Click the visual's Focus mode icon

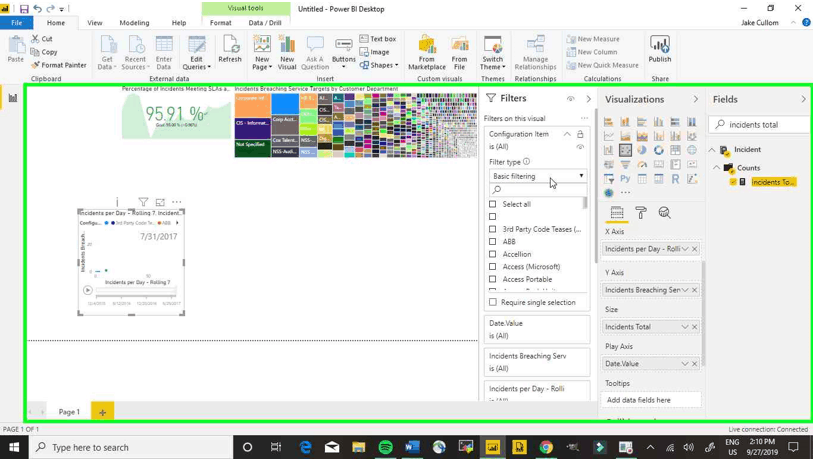[x=160, y=202]
